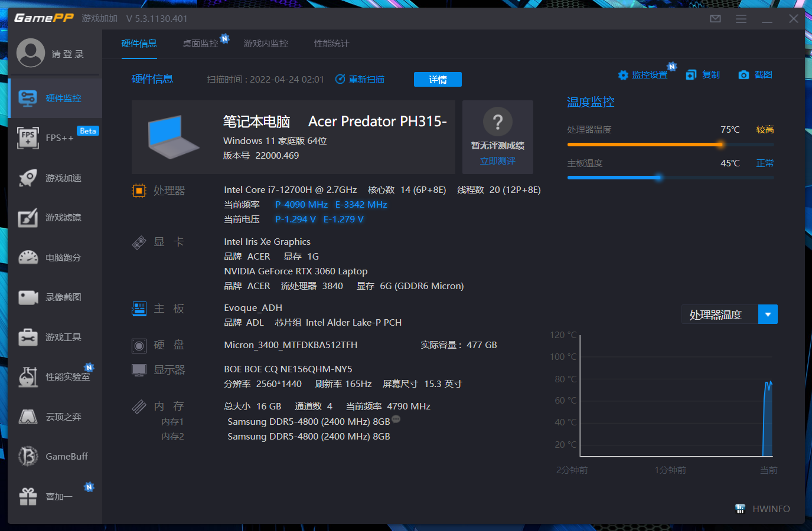Click P-4090 MHz frequency value

click(301, 205)
